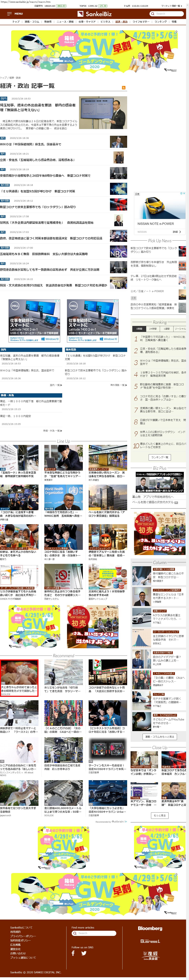Click the トップ breadcrumb link
This screenshot has width=189, height=980.
pos(3,78)
